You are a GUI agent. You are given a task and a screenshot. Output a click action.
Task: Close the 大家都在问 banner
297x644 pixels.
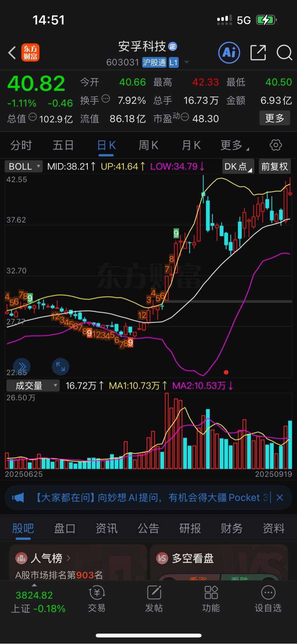(280, 498)
